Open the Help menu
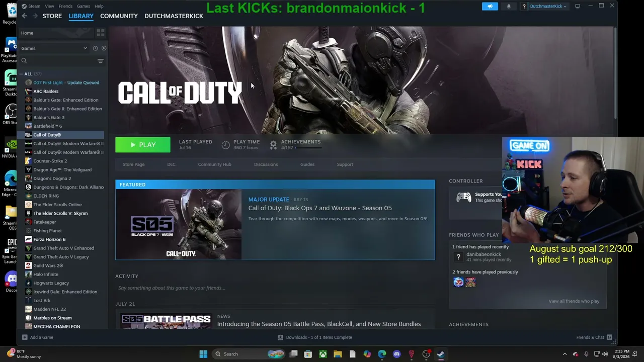The image size is (644, 362). 99,6
